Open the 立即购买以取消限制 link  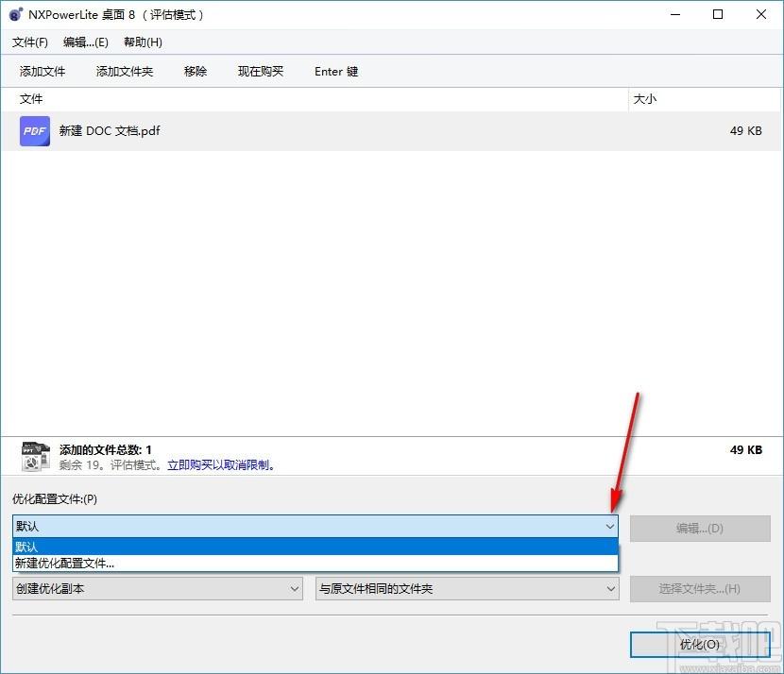220,465
